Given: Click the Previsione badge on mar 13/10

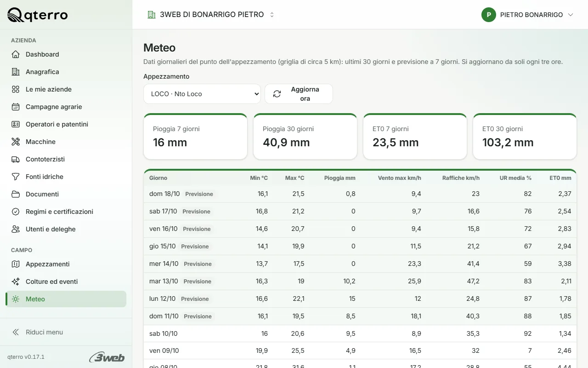Looking at the screenshot, I should tap(198, 282).
